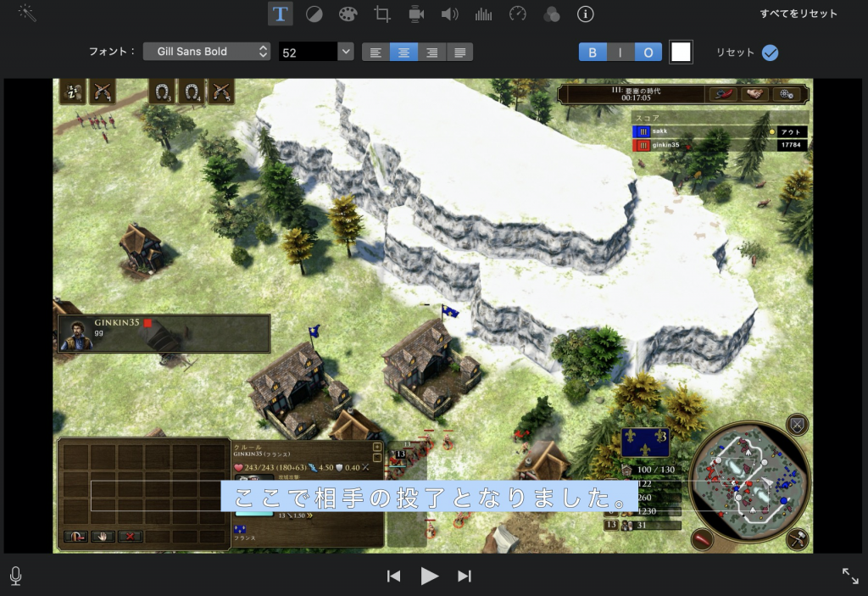Click the ginkin35 score 17784 row
Screen dimensions: 868x596
[x=720, y=145]
